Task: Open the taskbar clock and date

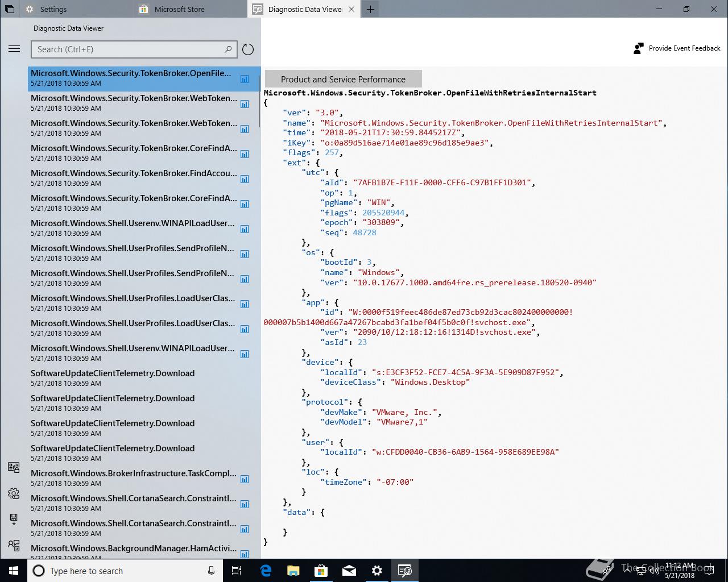Action: coord(680,571)
